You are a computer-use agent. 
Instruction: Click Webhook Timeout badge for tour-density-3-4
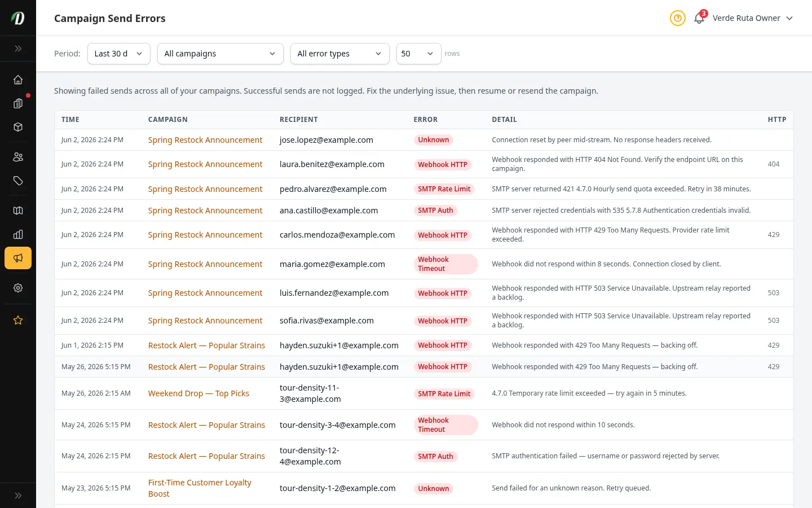pos(445,425)
